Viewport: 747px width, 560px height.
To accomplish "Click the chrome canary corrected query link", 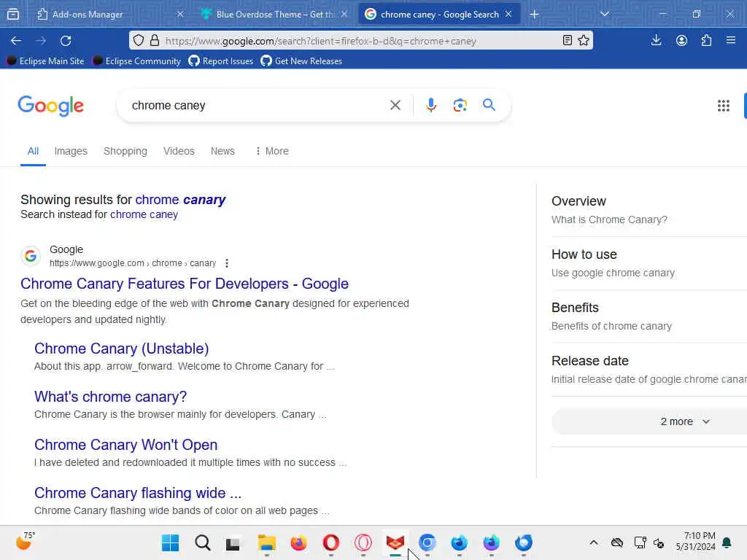I will pos(180,200).
